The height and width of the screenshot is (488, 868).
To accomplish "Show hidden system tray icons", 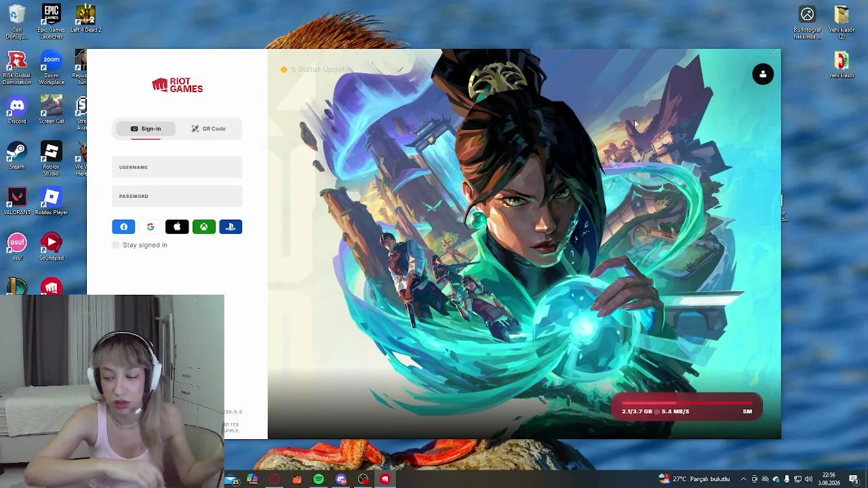I will pos(743,479).
